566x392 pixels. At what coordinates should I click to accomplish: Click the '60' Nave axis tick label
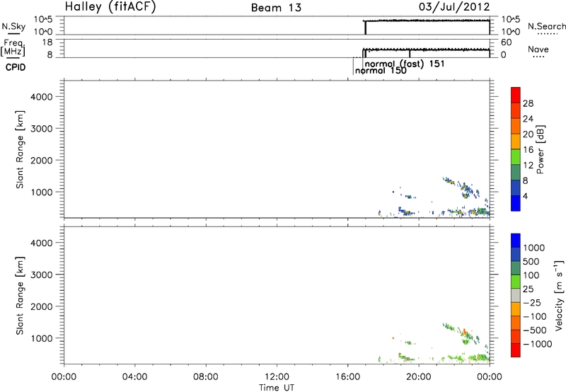click(x=506, y=42)
